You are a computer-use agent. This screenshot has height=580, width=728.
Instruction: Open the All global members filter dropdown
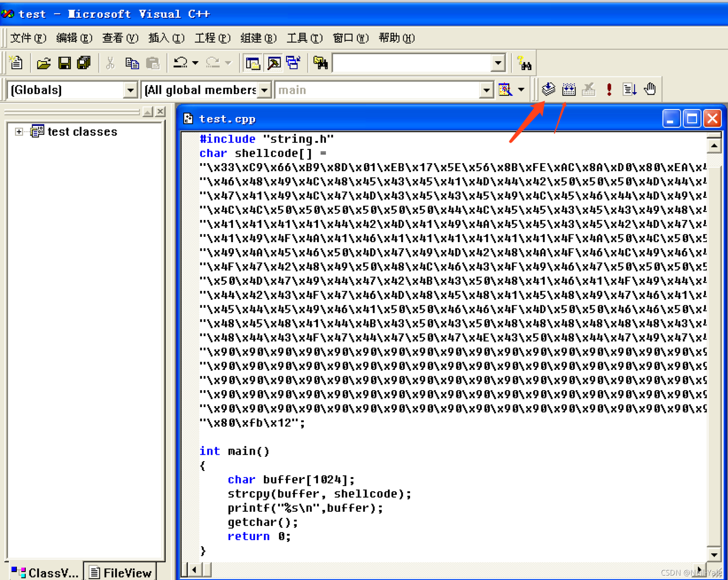[264, 90]
